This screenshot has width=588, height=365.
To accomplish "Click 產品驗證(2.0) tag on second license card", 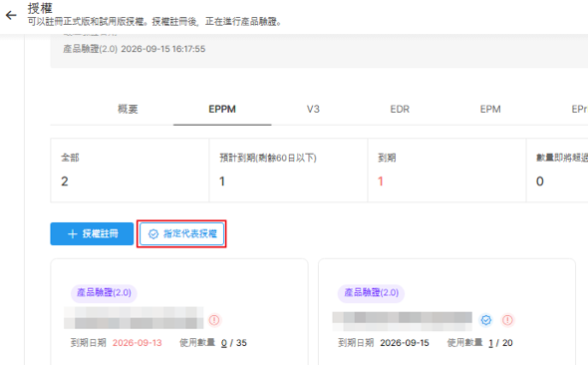I will point(372,292).
